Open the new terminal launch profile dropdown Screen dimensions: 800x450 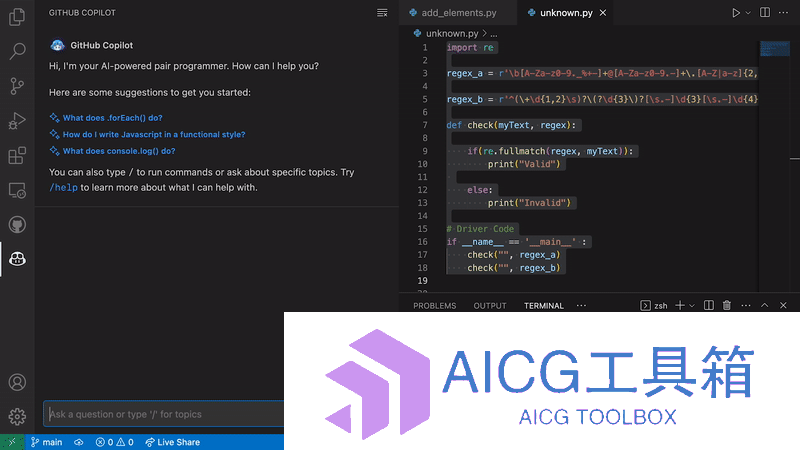692,306
